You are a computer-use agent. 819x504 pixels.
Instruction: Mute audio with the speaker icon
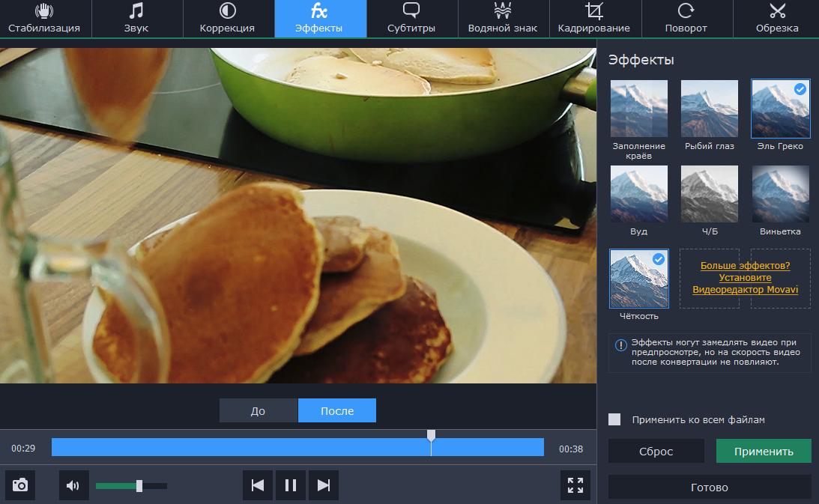[73, 485]
